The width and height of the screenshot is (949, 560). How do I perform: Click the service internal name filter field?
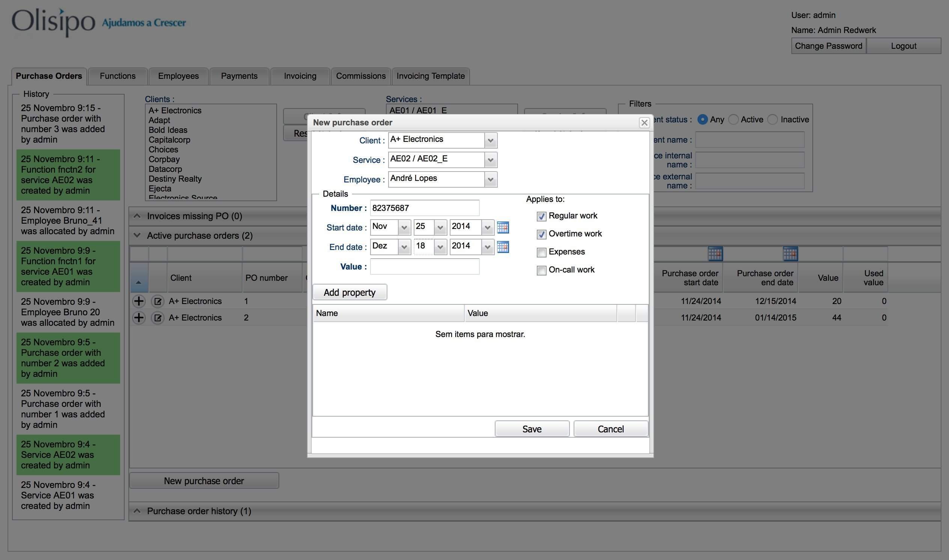750,160
